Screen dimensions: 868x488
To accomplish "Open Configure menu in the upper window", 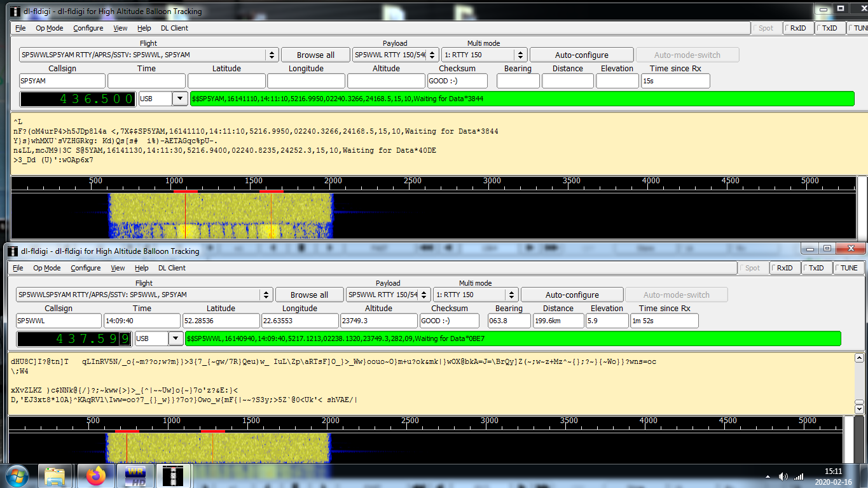I will [88, 28].
